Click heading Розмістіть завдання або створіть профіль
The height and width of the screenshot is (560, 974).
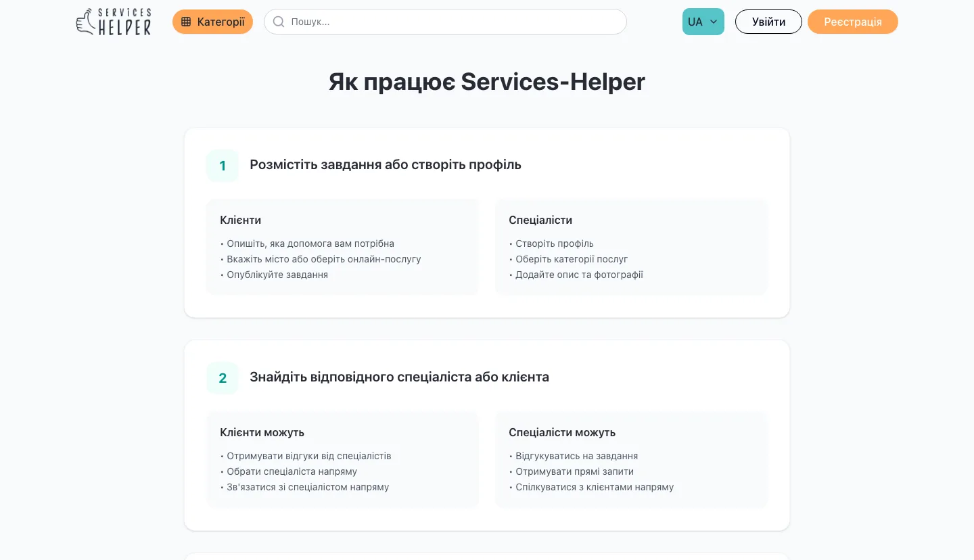(386, 164)
